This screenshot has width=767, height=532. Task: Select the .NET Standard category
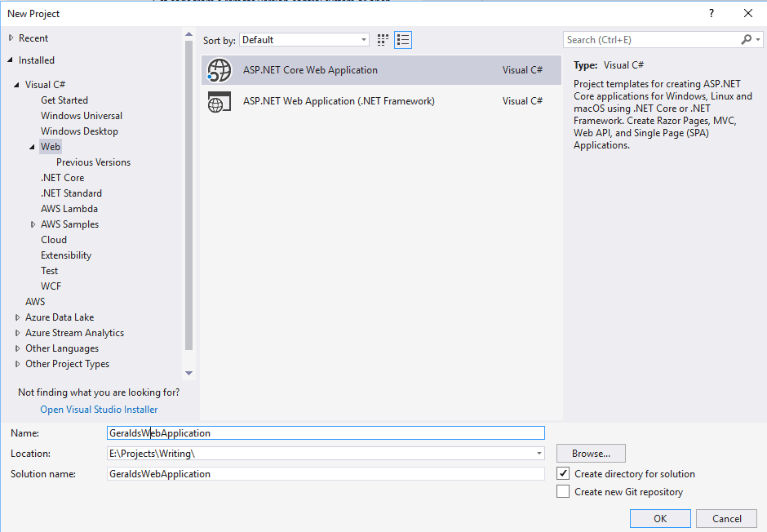(x=72, y=193)
